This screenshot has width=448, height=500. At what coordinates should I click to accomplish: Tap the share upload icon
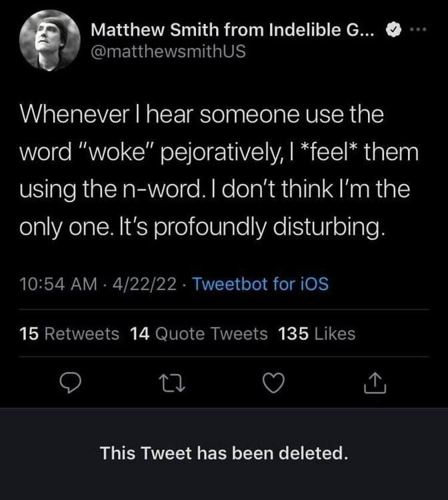(375, 382)
